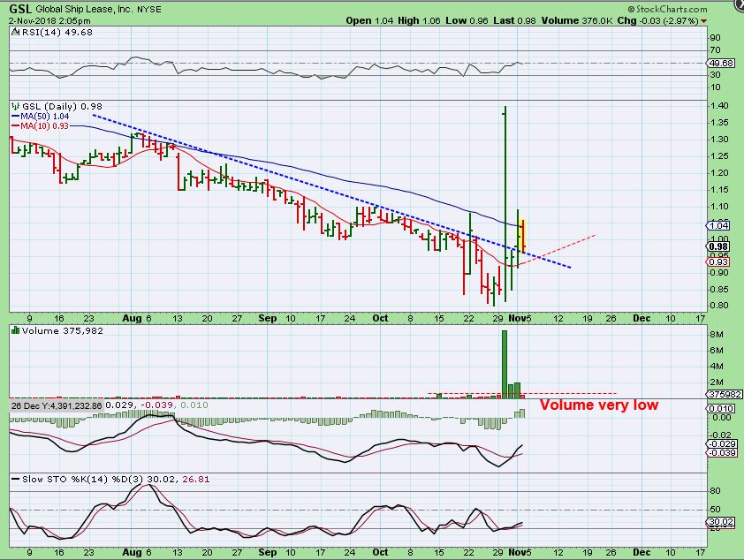Click 'Dec' on the bottom date axis under Slow STO

point(642,552)
